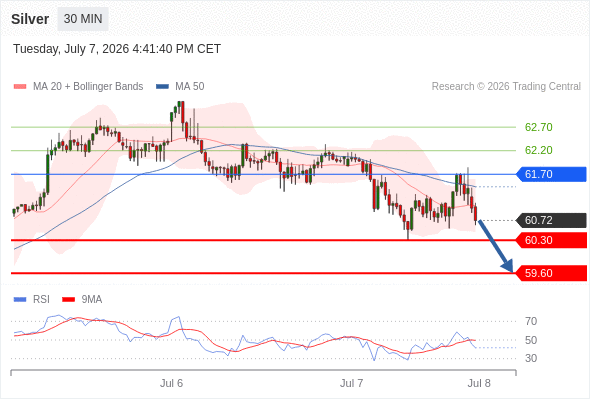Screen dimensions: 590x400
Task: Click the 'MA 50' legend label
Action: (x=190, y=87)
